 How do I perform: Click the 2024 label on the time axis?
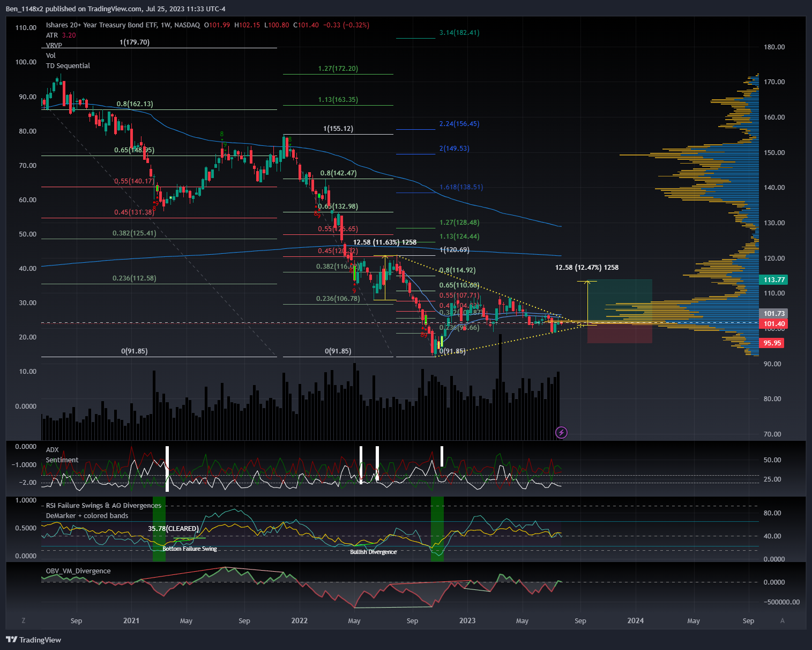pyautogui.click(x=636, y=621)
